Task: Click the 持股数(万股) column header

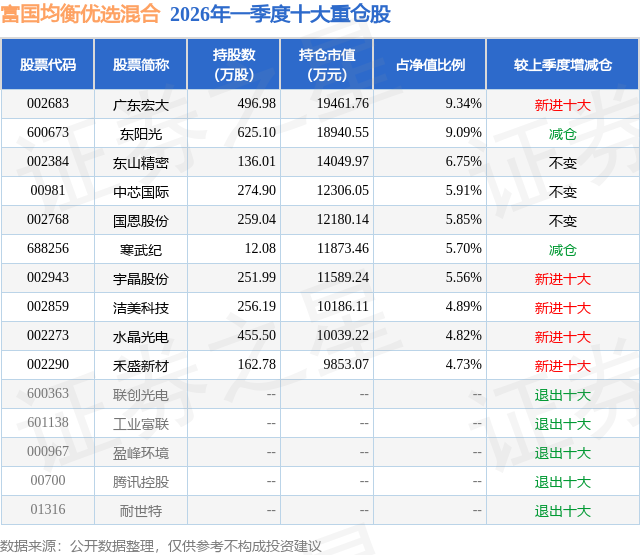Action: tap(234, 64)
